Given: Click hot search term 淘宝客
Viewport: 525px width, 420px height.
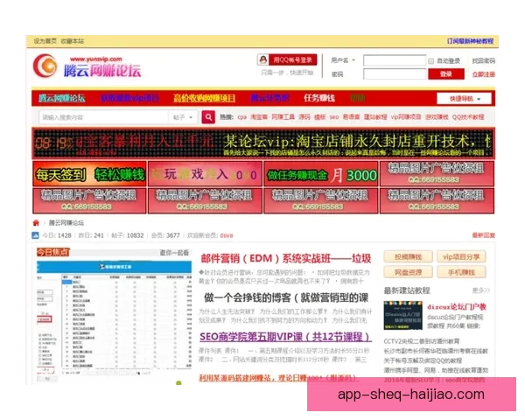Looking at the screenshot, I should tap(259, 117).
